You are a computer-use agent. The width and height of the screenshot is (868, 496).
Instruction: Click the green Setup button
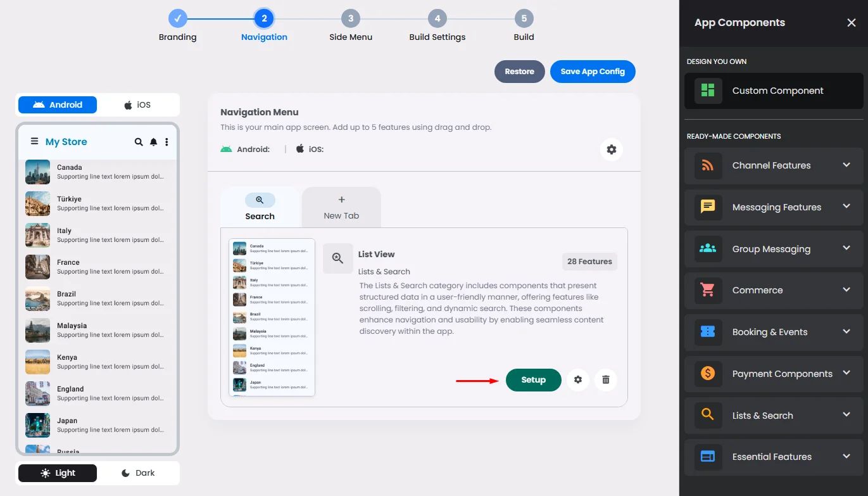click(533, 379)
